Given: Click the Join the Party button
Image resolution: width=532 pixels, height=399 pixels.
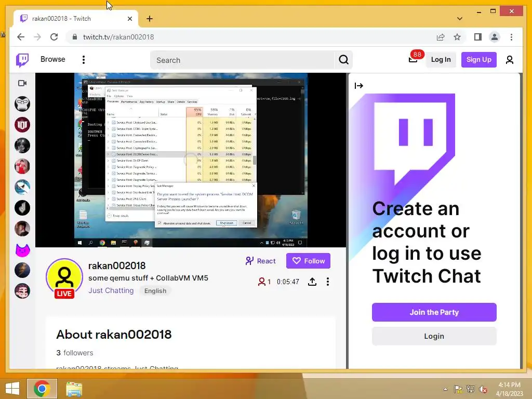Looking at the screenshot, I should pyautogui.click(x=434, y=312).
